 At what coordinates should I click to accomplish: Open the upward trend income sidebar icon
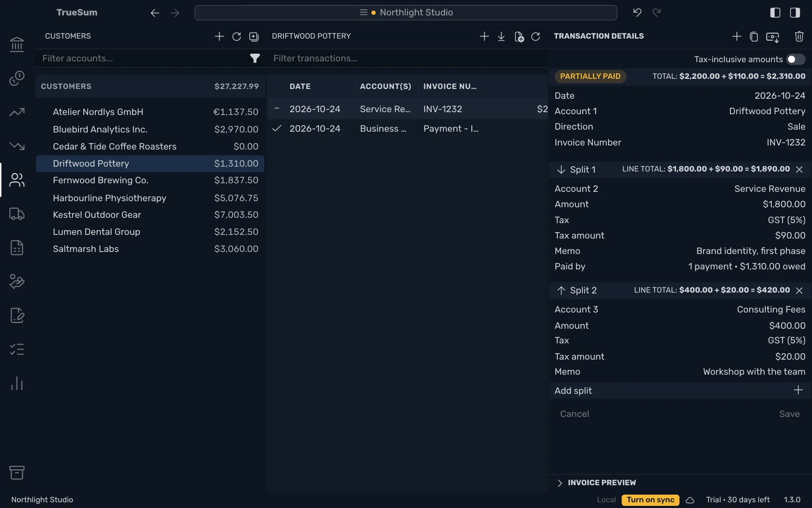coord(17,112)
